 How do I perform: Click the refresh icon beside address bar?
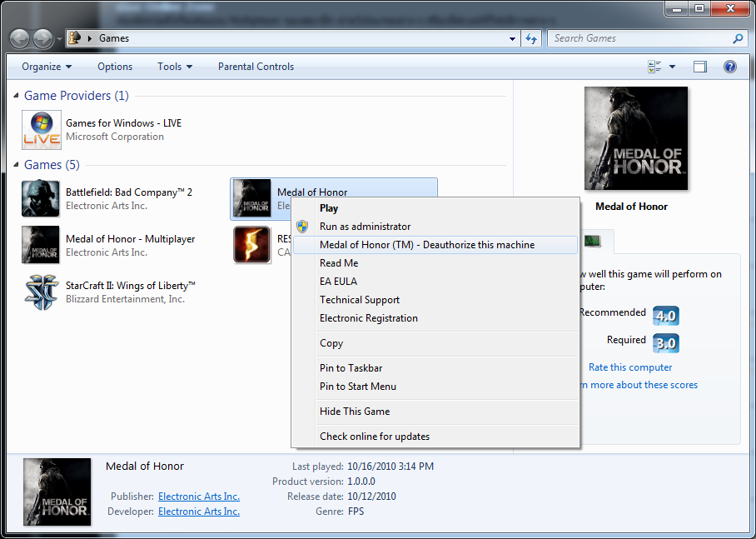point(531,38)
